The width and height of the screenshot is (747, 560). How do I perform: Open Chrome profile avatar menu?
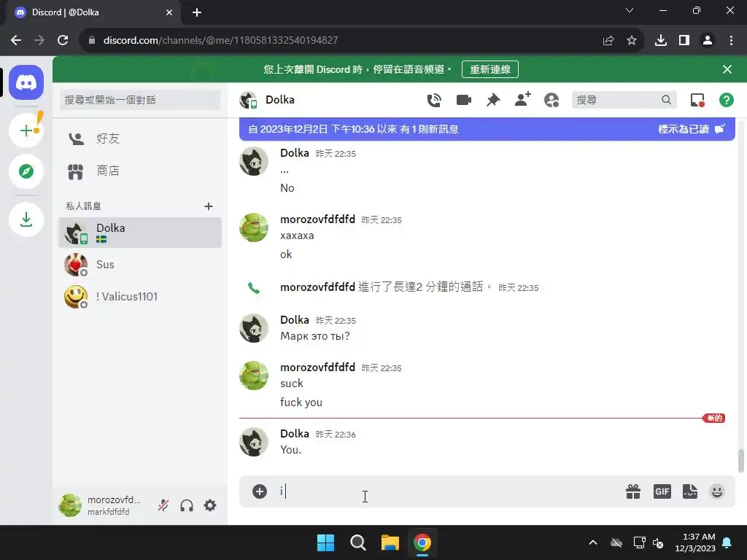[708, 41]
